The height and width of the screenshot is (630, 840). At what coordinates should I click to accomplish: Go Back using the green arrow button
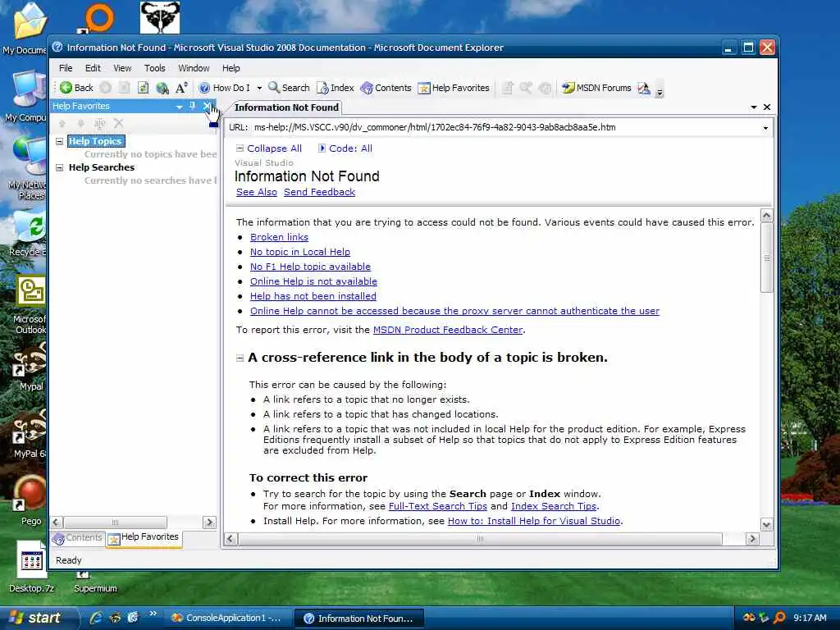click(x=76, y=88)
